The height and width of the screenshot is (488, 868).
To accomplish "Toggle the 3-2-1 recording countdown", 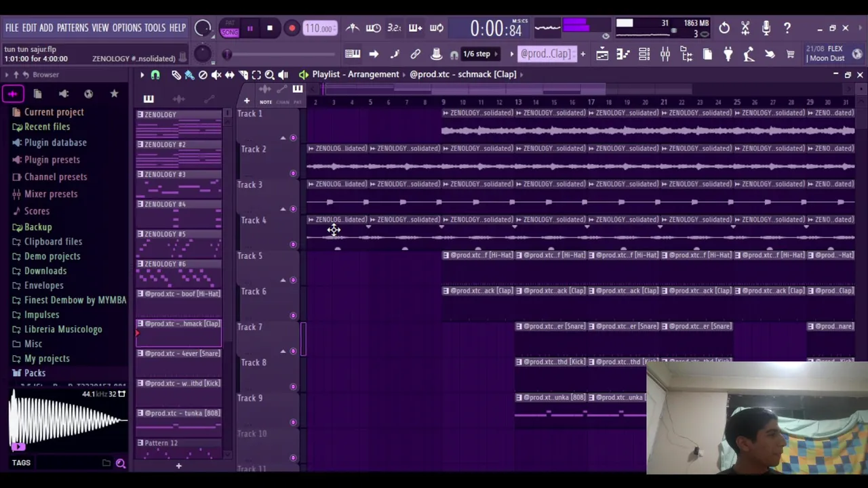I will pos(395,28).
